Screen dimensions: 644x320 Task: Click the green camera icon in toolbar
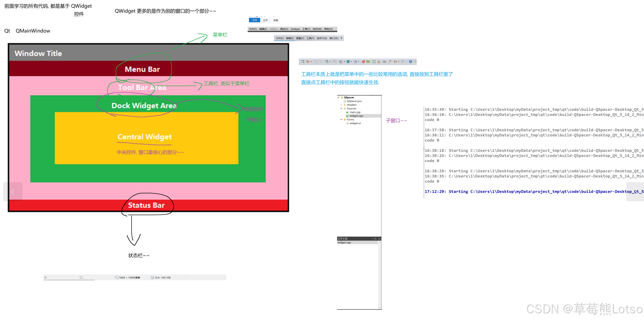(x=368, y=62)
